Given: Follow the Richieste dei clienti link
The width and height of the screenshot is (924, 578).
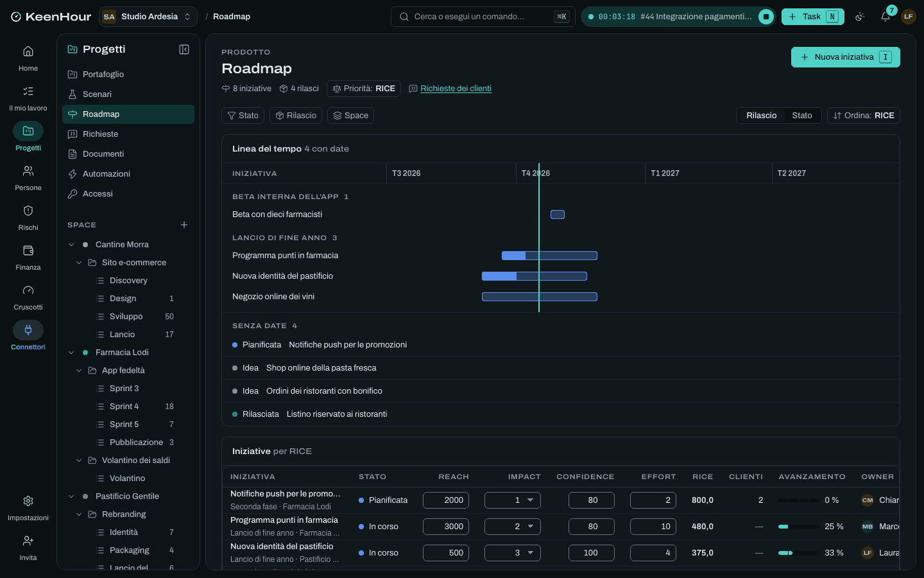Looking at the screenshot, I should (456, 89).
